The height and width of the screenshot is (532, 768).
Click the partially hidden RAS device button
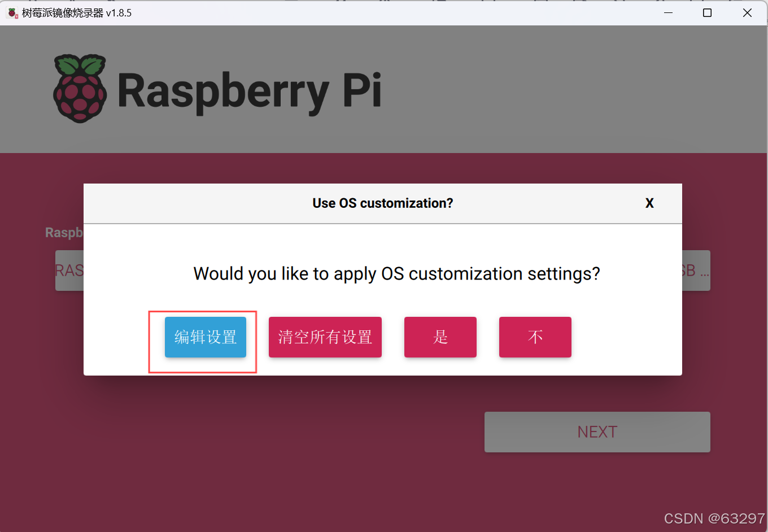pyautogui.click(x=69, y=271)
